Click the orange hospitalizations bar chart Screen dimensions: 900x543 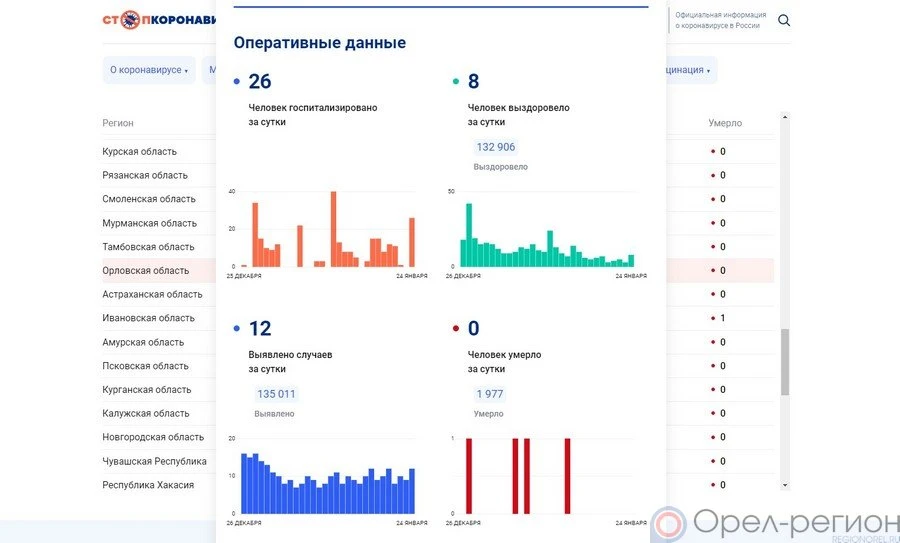click(x=328, y=230)
